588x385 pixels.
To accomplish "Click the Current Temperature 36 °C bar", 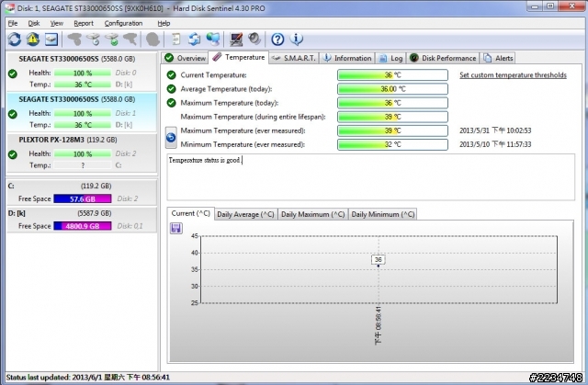I will (x=392, y=75).
